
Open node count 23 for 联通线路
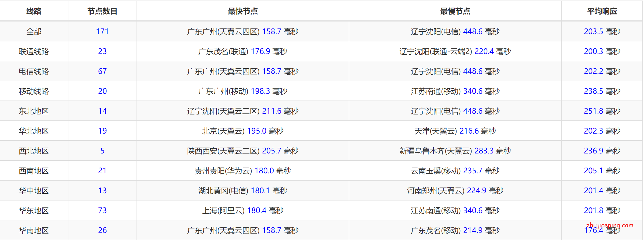tap(102, 51)
